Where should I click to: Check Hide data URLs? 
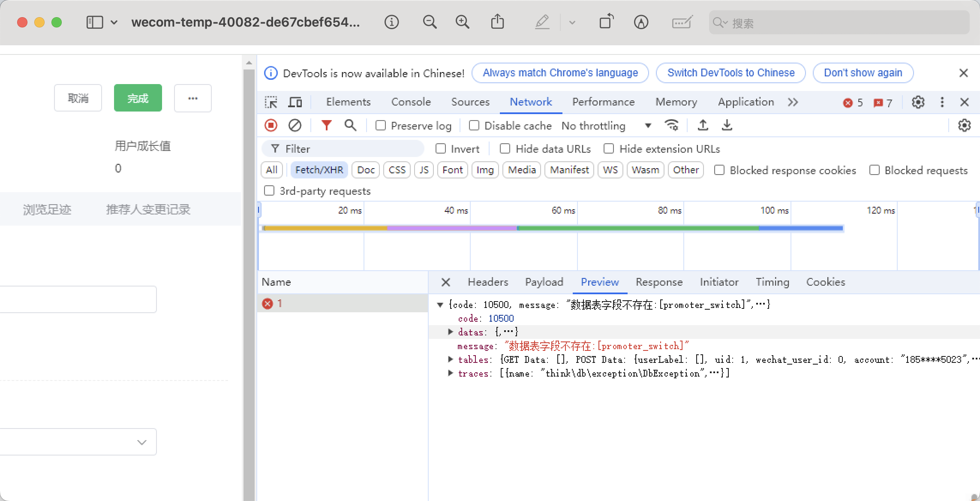point(505,149)
